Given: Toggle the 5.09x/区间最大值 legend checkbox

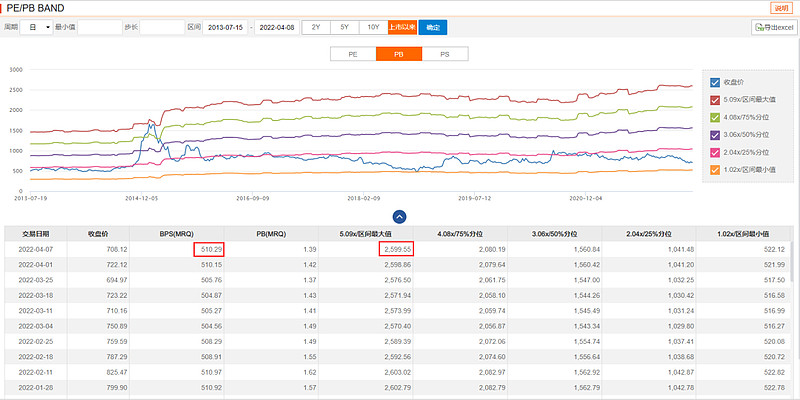Looking at the screenshot, I should (x=714, y=100).
